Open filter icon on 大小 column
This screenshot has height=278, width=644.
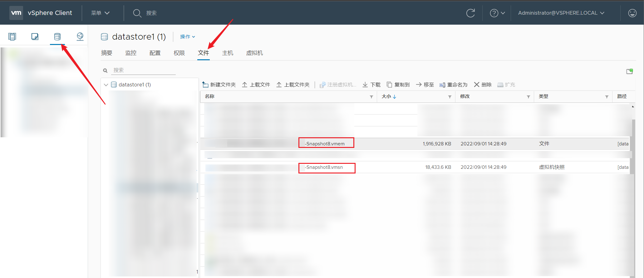point(450,97)
